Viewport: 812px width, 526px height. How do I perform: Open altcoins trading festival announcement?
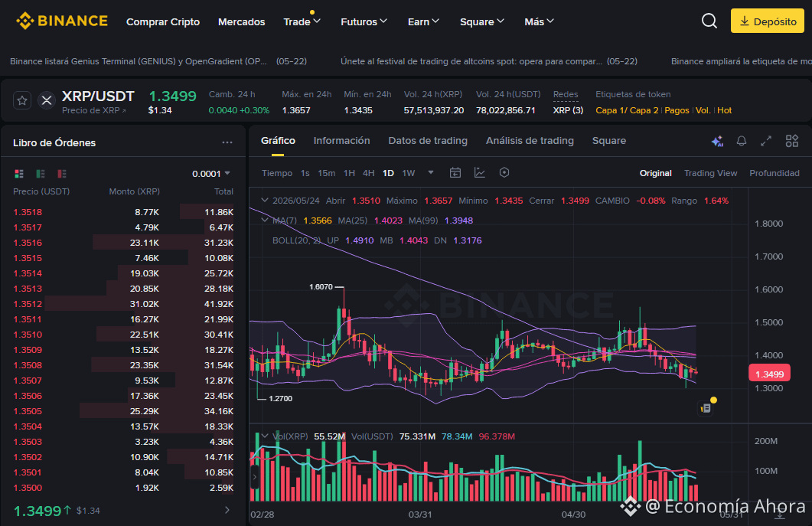488,61
